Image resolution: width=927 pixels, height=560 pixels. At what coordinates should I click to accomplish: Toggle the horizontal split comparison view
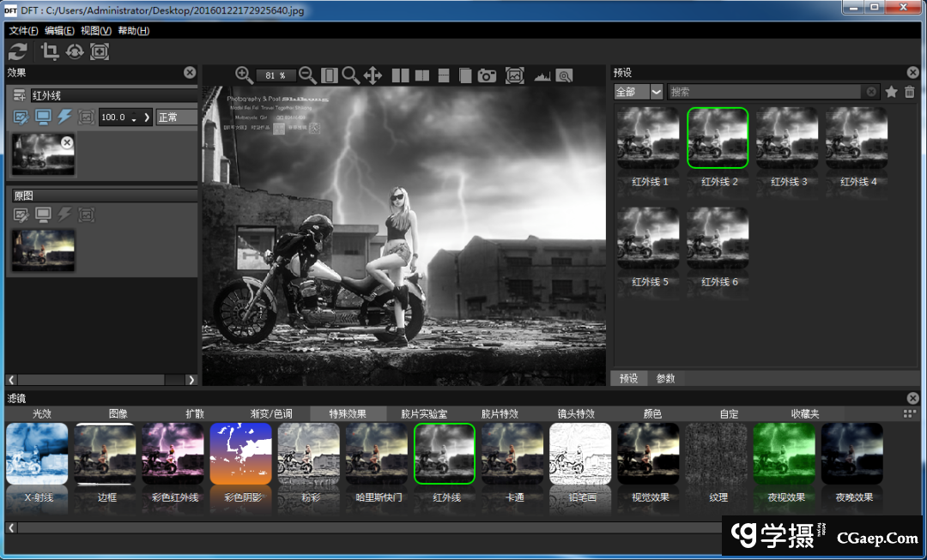tap(444, 75)
